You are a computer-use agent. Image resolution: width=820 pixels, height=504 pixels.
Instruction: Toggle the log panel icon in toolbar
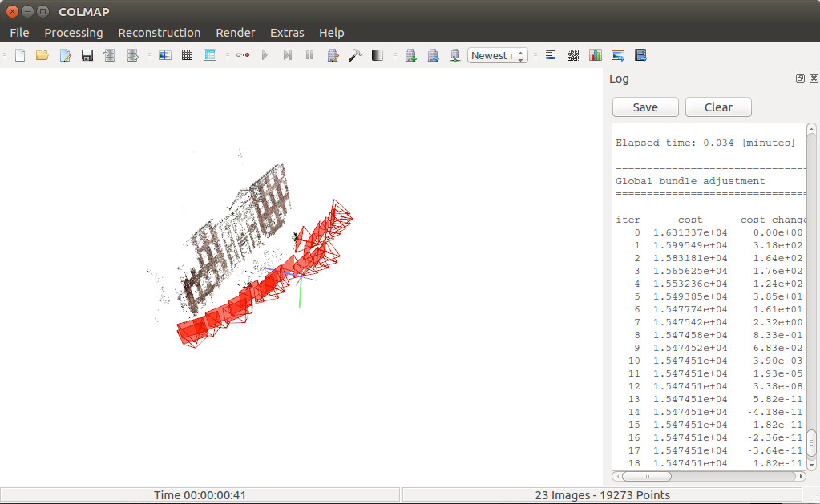551,55
